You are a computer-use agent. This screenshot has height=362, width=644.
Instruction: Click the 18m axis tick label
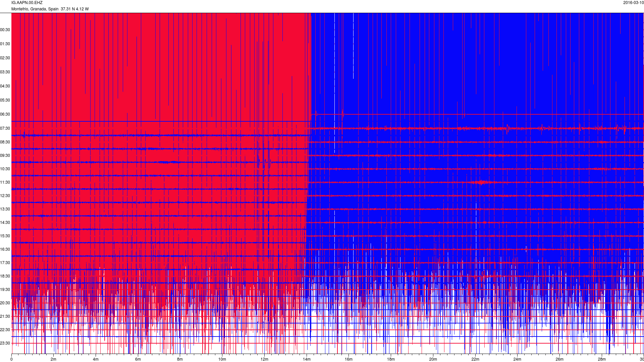[x=391, y=359]
